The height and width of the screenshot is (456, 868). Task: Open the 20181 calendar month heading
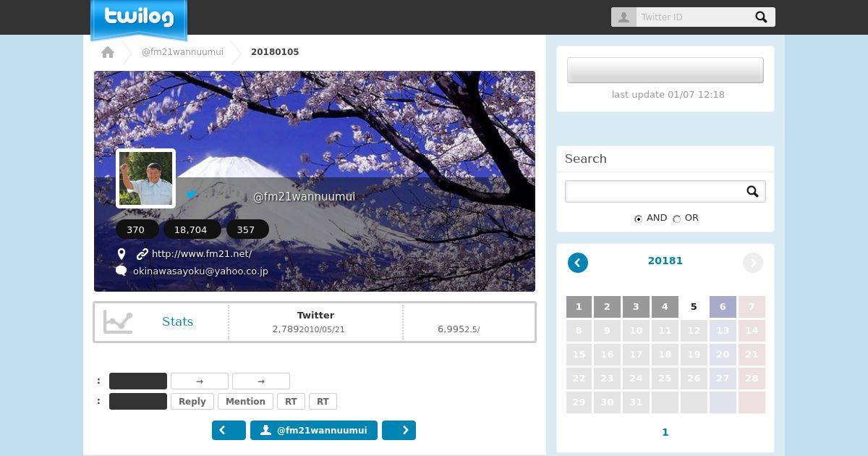click(x=665, y=261)
